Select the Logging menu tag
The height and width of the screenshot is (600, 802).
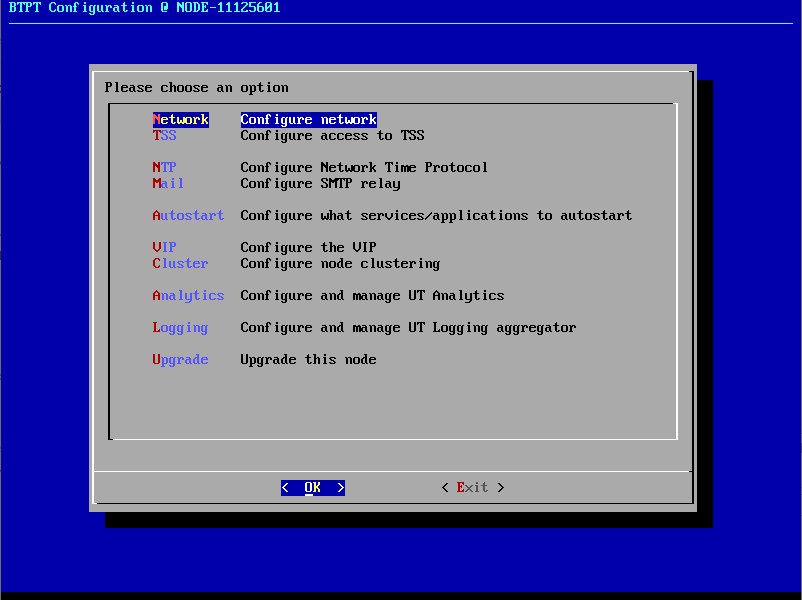181,328
